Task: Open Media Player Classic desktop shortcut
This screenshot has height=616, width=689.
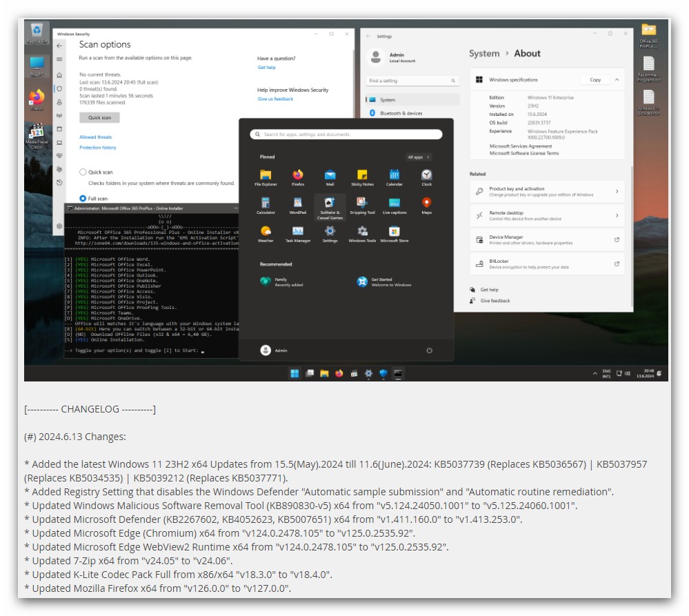Action: (x=37, y=136)
